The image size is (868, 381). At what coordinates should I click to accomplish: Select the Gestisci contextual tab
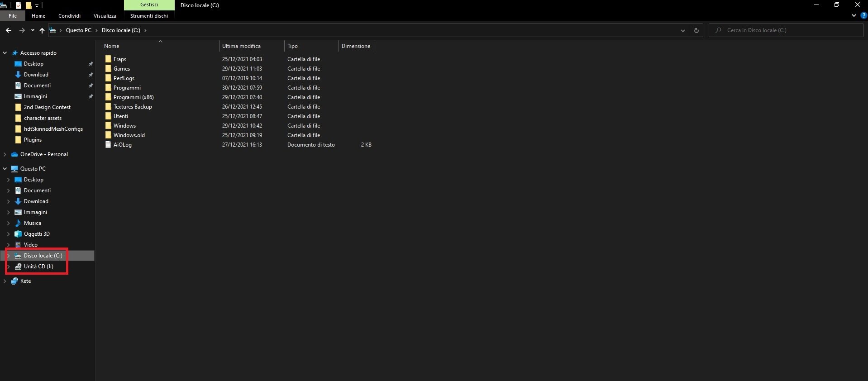(149, 5)
